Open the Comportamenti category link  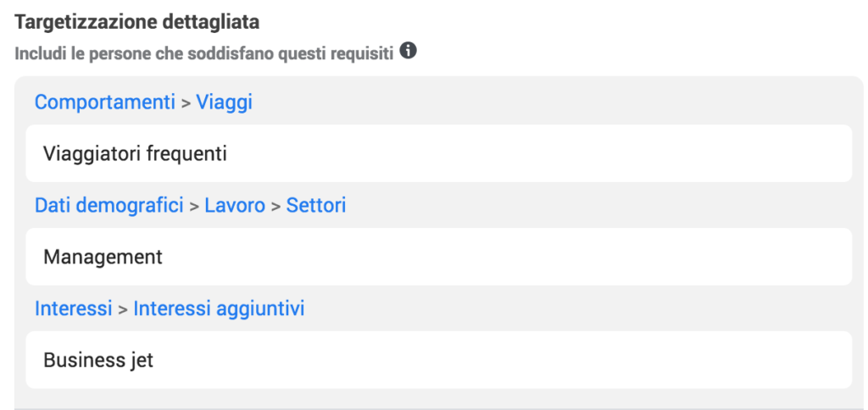pyautogui.click(x=104, y=102)
